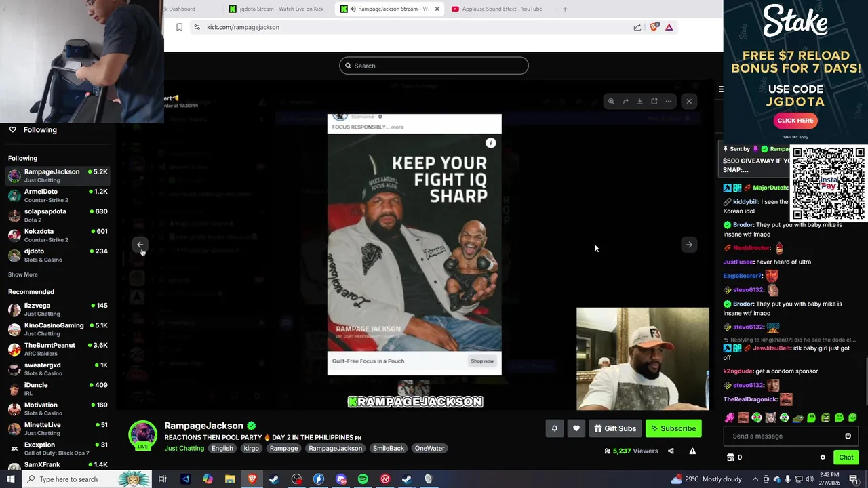Switch to Applause Sound Effect YouTube tab
Screen dimensions: 868x488
(497, 9)
